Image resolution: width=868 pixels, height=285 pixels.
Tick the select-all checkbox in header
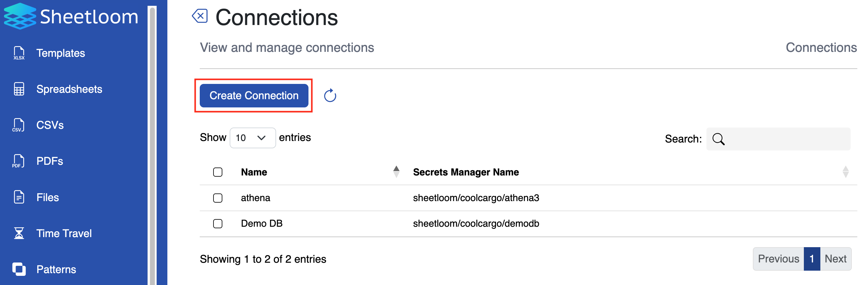click(218, 172)
